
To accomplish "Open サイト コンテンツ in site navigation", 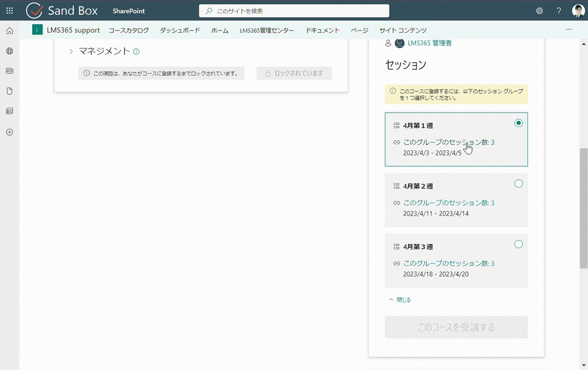I will (x=403, y=30).
